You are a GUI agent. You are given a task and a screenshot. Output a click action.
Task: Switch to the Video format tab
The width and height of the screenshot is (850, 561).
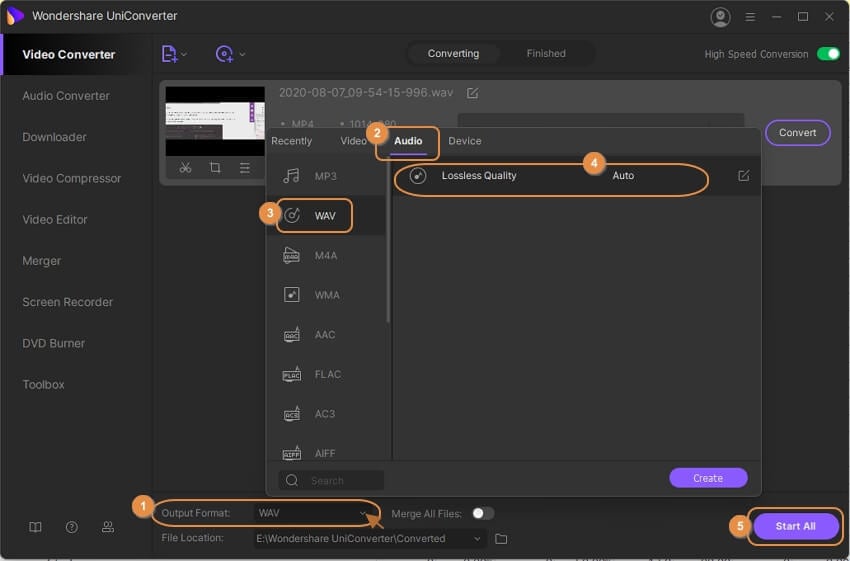click(353, 141)
